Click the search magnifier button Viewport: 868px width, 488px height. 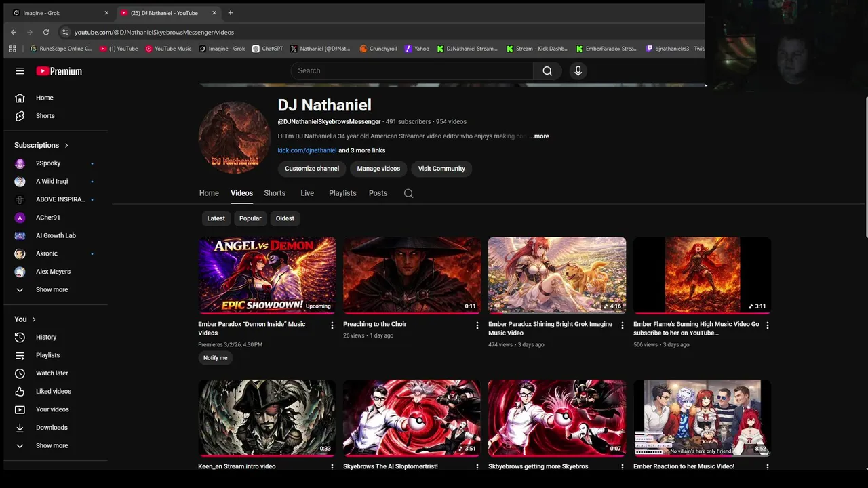coord(547,70)
